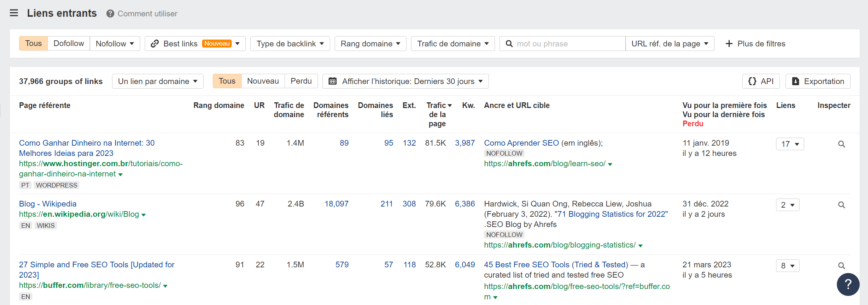Expand the buffer.com URL caret
The image size is (868, 305).
165,286
